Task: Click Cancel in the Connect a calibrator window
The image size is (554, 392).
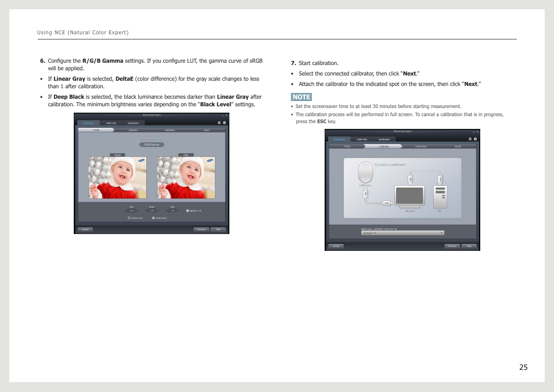Action: [336, 246]
